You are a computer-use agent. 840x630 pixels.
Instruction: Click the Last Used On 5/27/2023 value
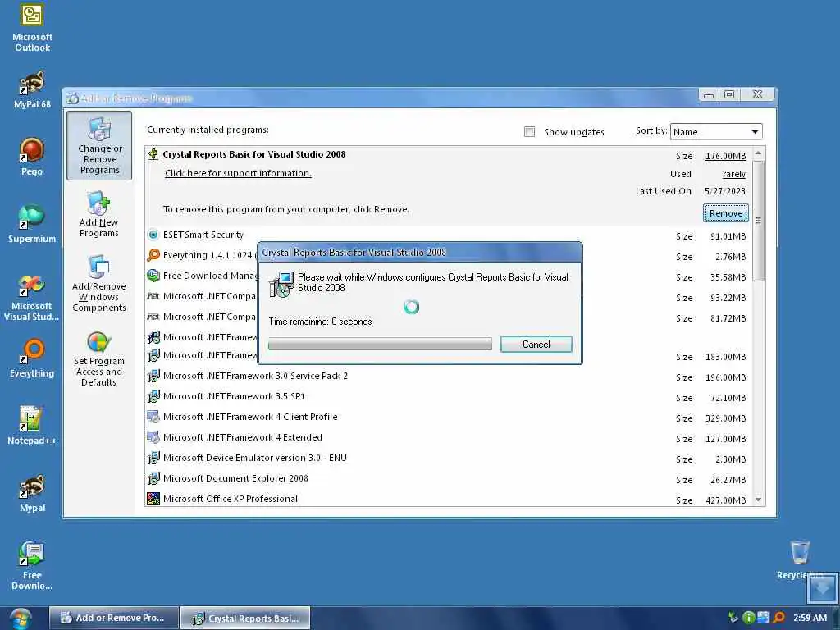click(725, 191)
